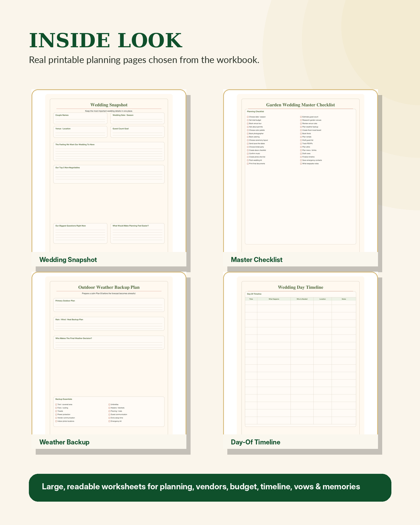Image resolution: width=420 pixels, height=525 pixels.
Task: Tick the 'Book florist' checkbox
Action: 301,134
